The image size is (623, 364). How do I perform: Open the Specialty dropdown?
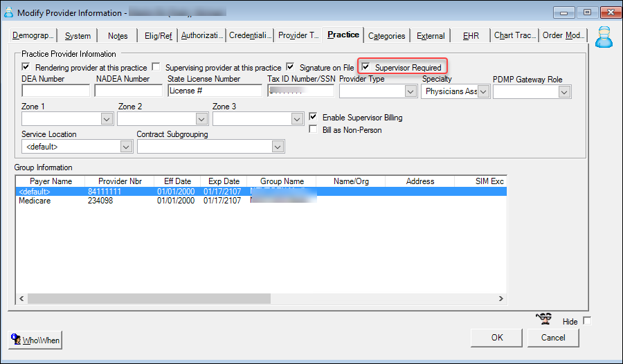coord(483,92)
